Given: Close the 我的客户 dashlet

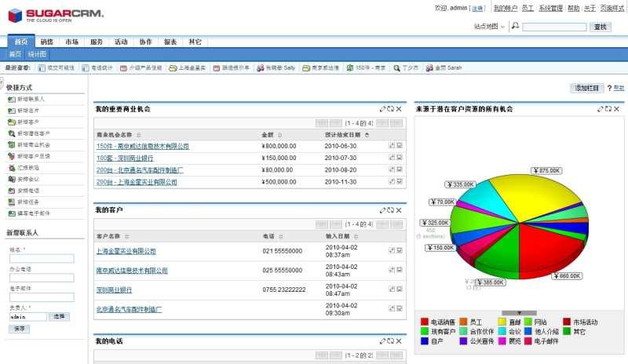Looking at the screenshot, I should click(x=399, y=210).
